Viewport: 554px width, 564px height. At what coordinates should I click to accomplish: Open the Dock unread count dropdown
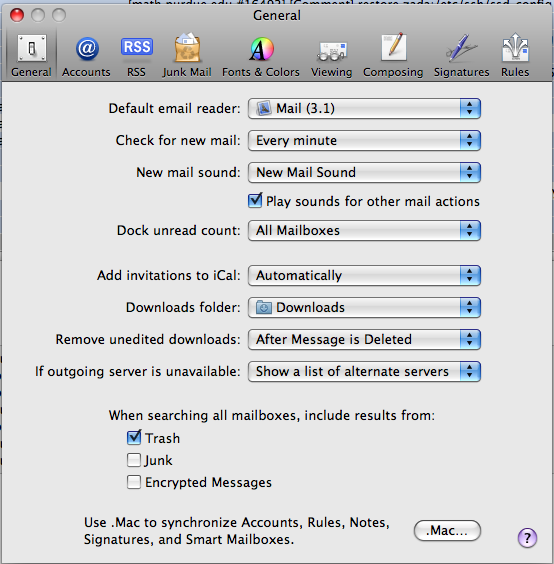coord(364,230)
